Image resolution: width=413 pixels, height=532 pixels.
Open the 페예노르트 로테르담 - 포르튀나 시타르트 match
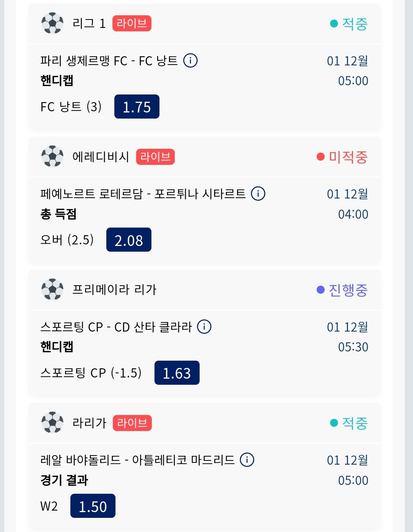[143, 194]
